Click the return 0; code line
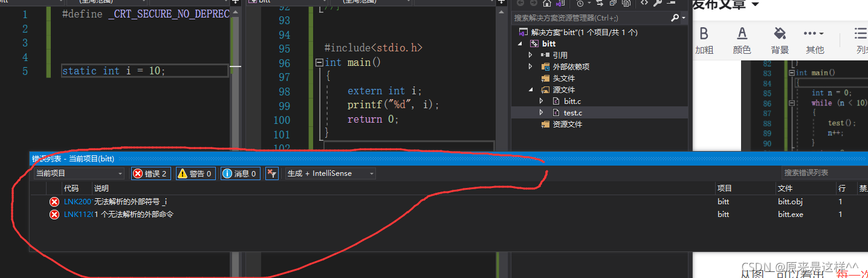This screenshot has width=868, height=278. 373,119
